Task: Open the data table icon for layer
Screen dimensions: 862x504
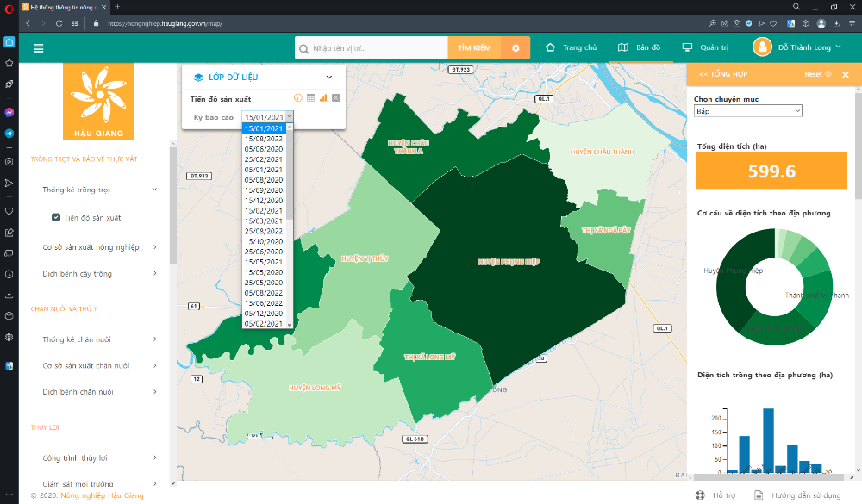Action: point(310,98)
